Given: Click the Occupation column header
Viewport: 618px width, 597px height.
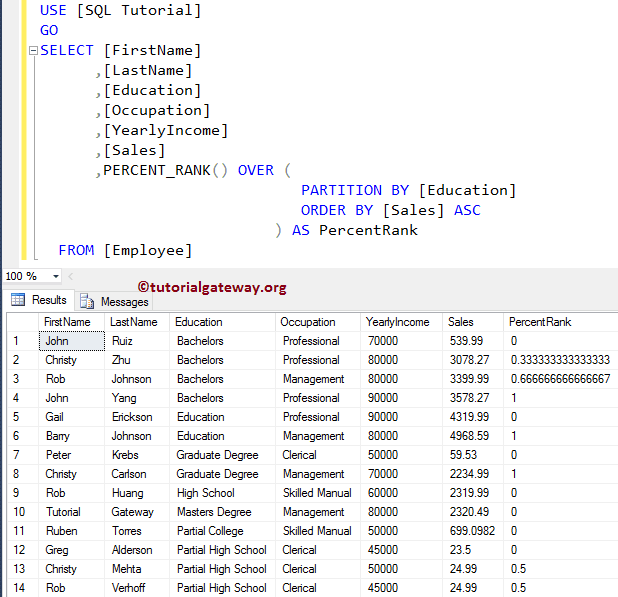Looking at the screenshot, I should pyautogui.click(x=318, y=322).
